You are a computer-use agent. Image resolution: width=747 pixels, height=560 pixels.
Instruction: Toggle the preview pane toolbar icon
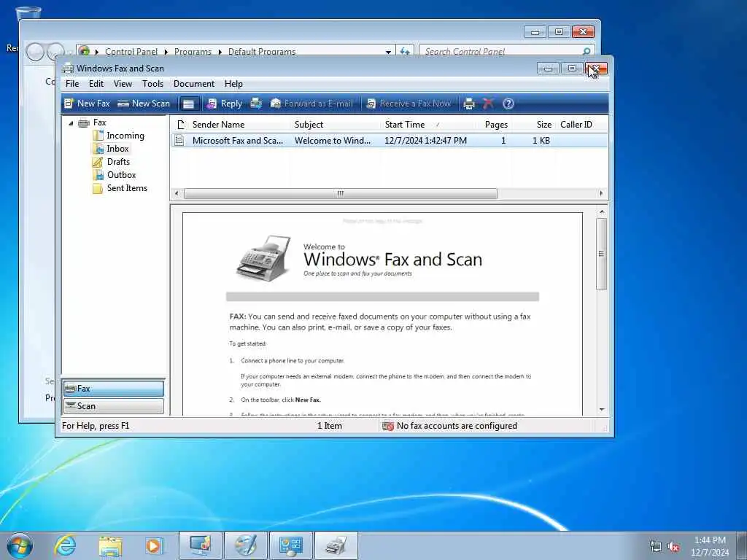pyautogui.click(x=189, y=104)
